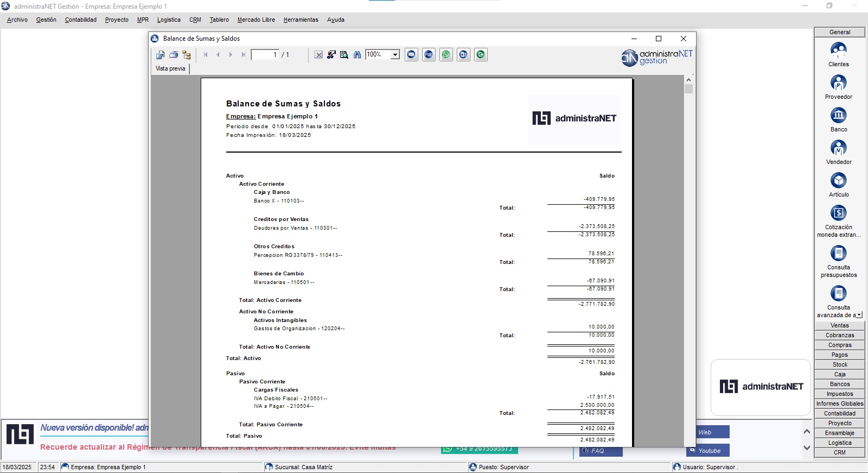The height and width of the screenshot is (473, 868).
Task: Open the Bancos sidebar section
Action: [x=840, y=384]
